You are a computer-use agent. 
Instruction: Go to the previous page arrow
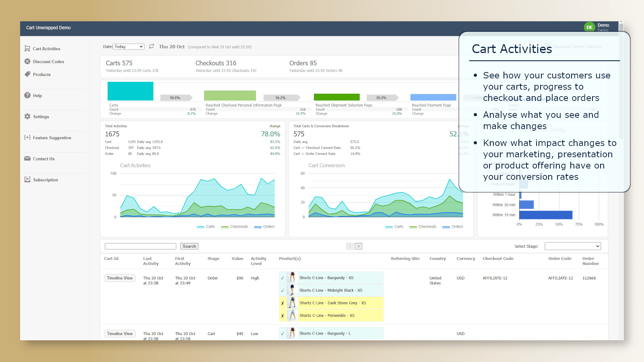(x=350, y=246)
